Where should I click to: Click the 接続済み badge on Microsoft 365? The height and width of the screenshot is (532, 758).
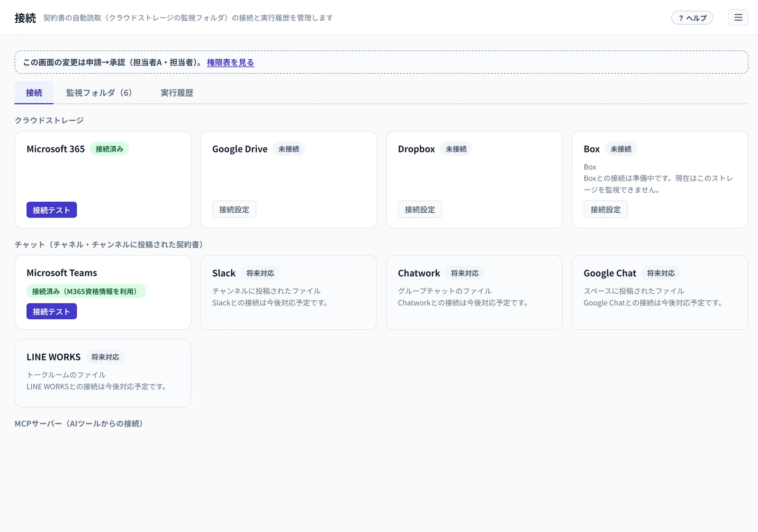coord(109,149)
